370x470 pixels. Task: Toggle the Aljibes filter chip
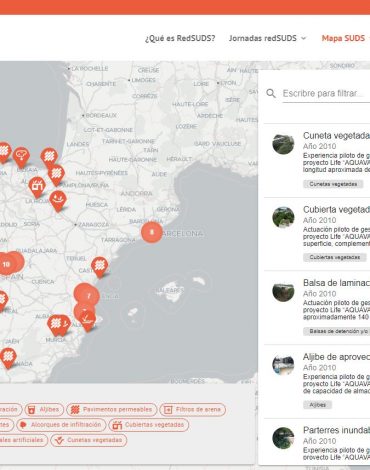(x=44, y=409)
